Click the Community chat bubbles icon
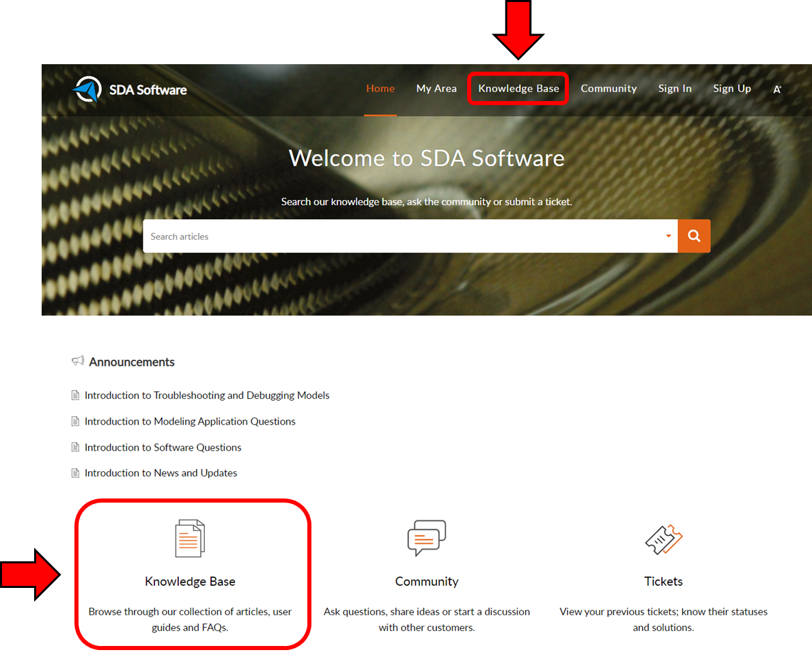Image resolution: width=812 pixels, height=661 pixels. (x=427, y=538)
